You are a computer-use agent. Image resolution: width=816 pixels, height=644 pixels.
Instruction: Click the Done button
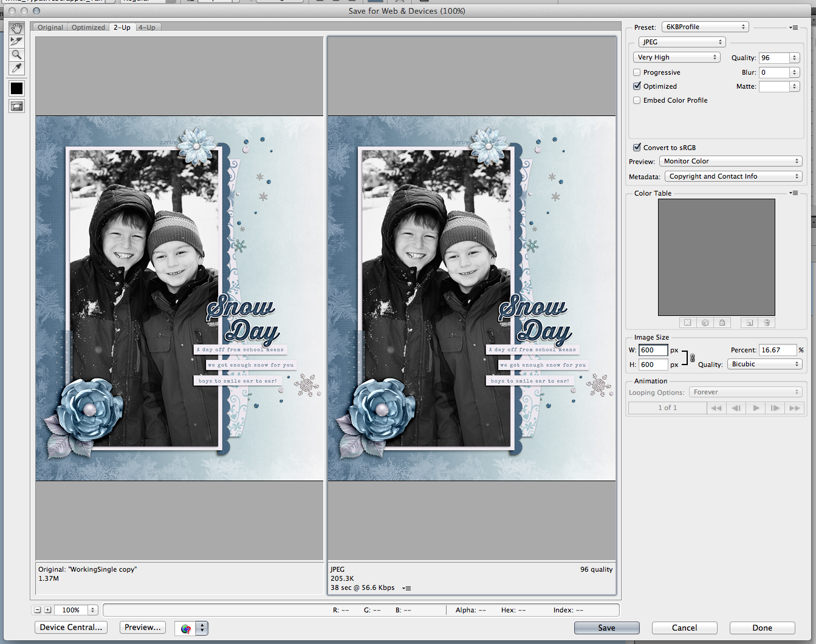click(x=762, y=628)
